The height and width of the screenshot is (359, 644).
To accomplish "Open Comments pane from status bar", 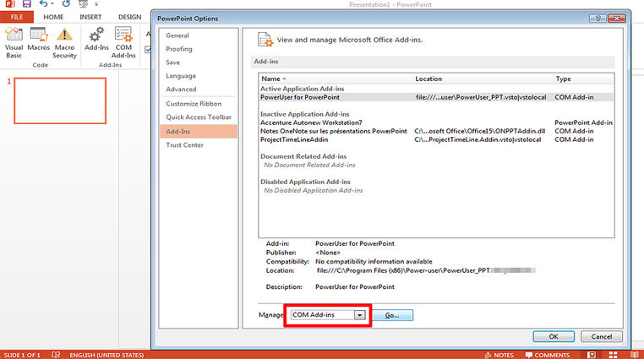I will (x=548, y=355).
